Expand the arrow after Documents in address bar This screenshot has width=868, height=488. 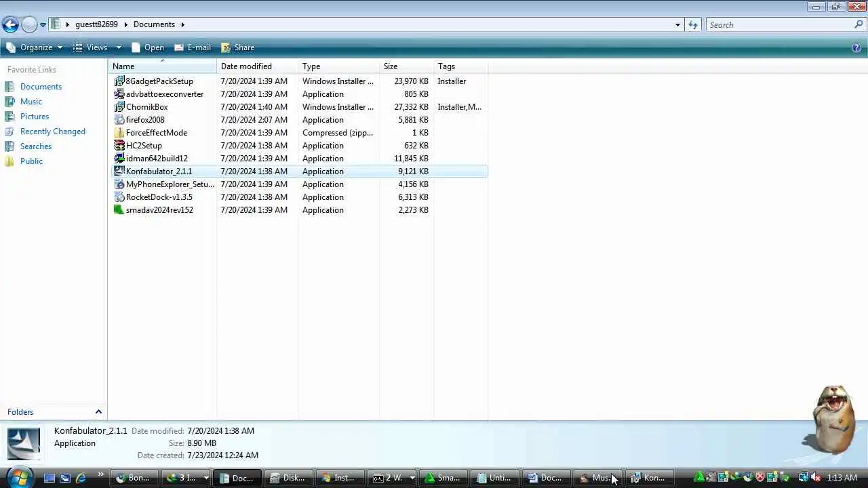(x=182, y=24)
